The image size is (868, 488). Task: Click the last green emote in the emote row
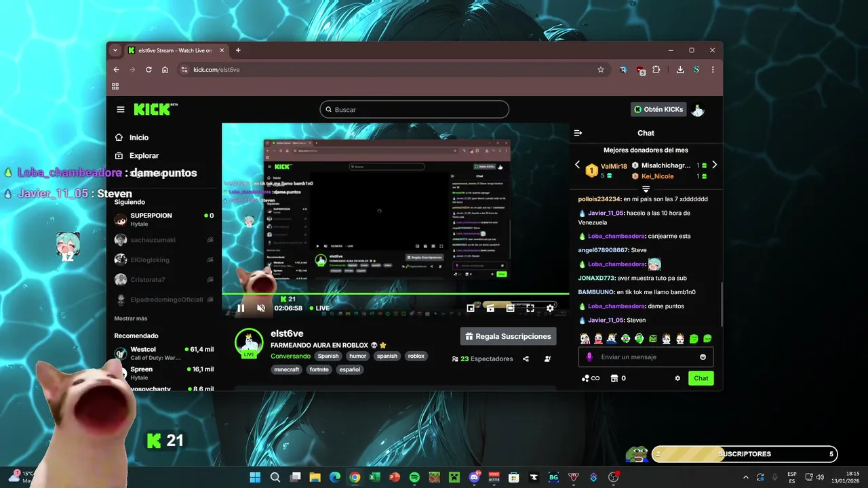707,338
